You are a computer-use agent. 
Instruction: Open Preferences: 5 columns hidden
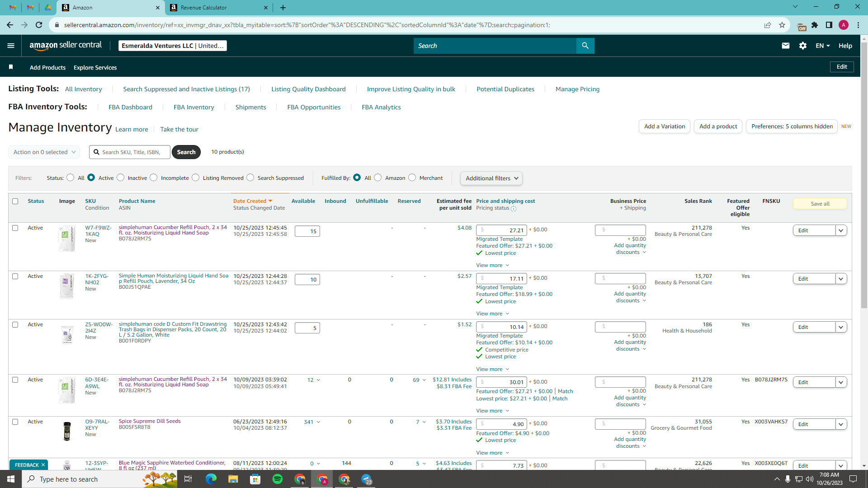coord(792,126)
